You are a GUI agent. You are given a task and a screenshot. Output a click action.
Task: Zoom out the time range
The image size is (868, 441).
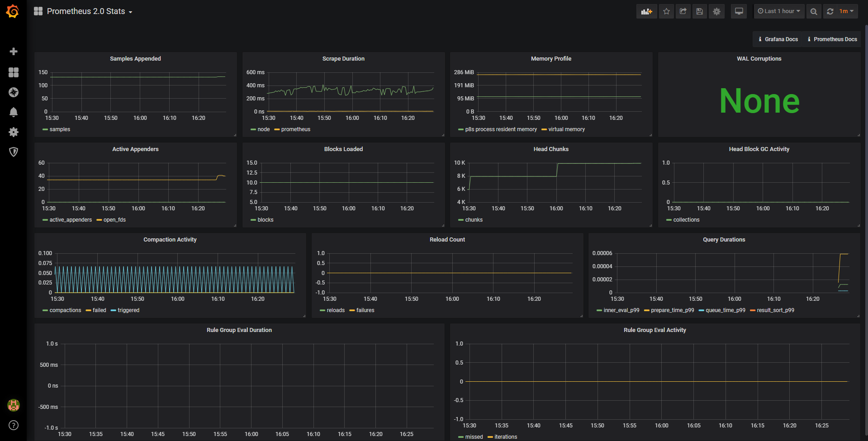814,11
